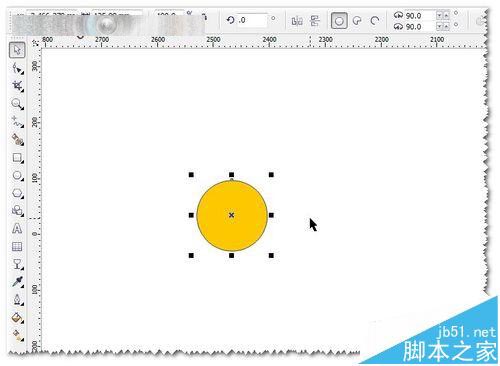Select the Pick tool arrow
Image resolution: width=500 pixels, height=366 pixels.
click(x=17, y=50)
